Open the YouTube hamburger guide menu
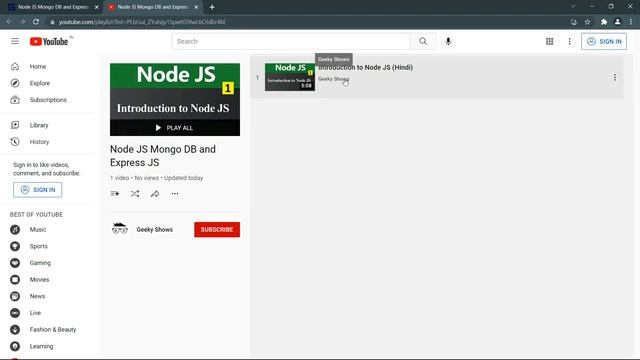The image size is (640, 360). click(15, 41)
